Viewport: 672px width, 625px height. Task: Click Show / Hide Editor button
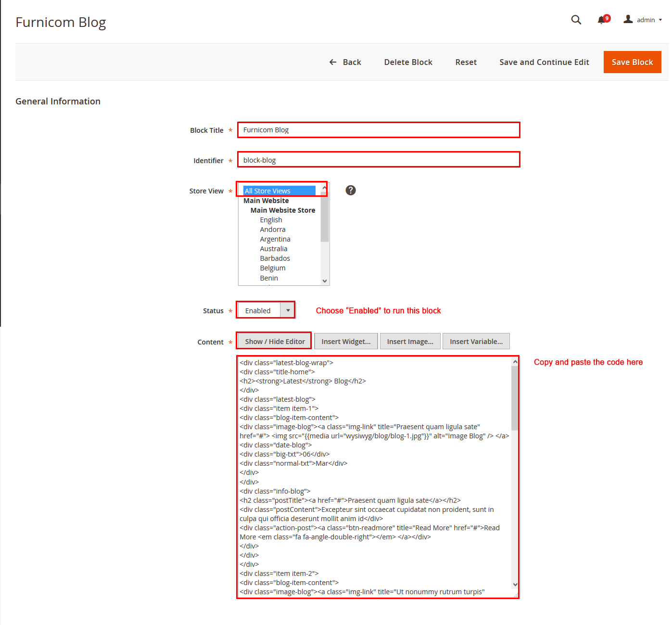click(x=275, y=342)
